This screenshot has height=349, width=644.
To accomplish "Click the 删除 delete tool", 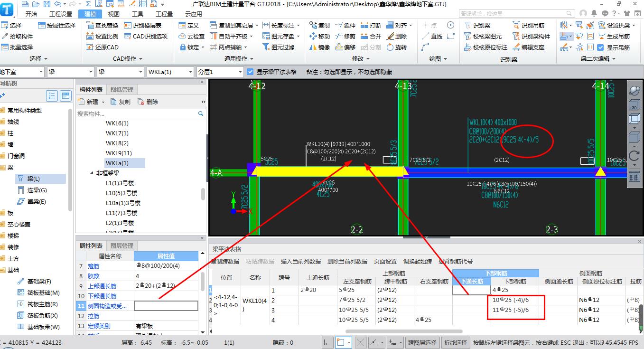I will pos(397,36).
